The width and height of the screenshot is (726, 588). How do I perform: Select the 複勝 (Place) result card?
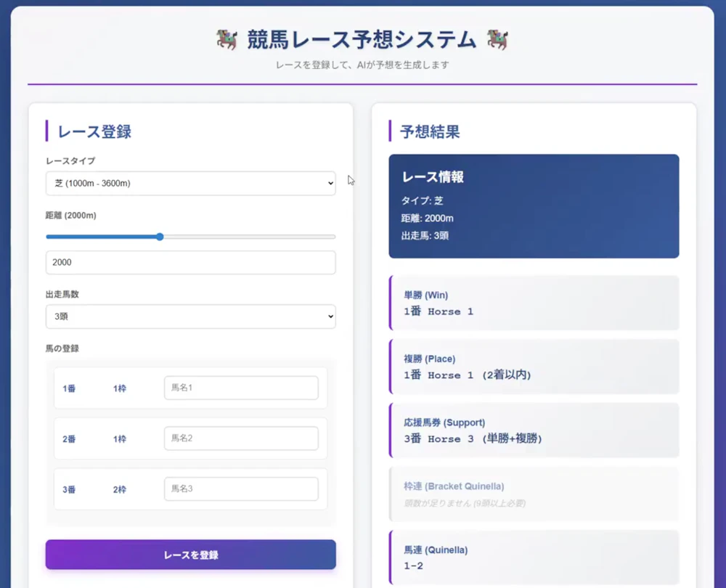pyautogui.click(x=534, y=367)
